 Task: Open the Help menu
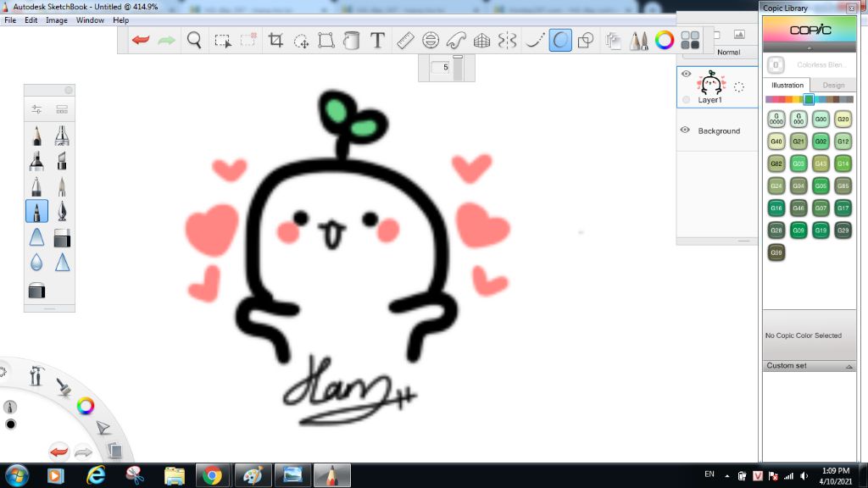tap(120, 20)
